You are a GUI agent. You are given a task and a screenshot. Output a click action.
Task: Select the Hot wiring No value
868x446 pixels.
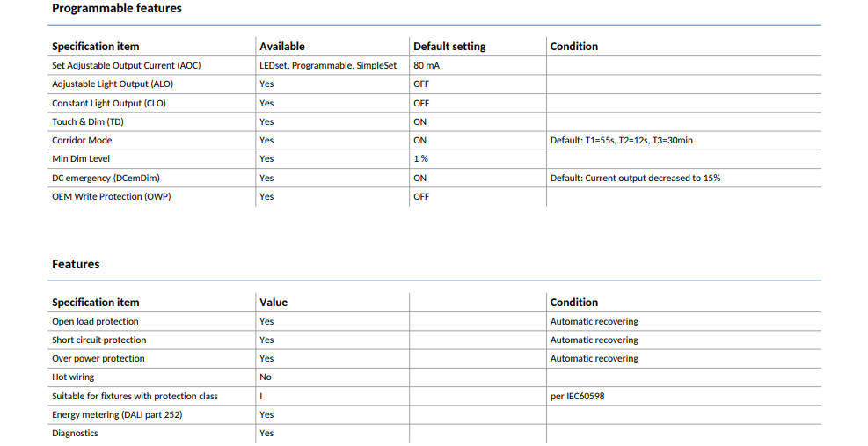pos(266,377)
